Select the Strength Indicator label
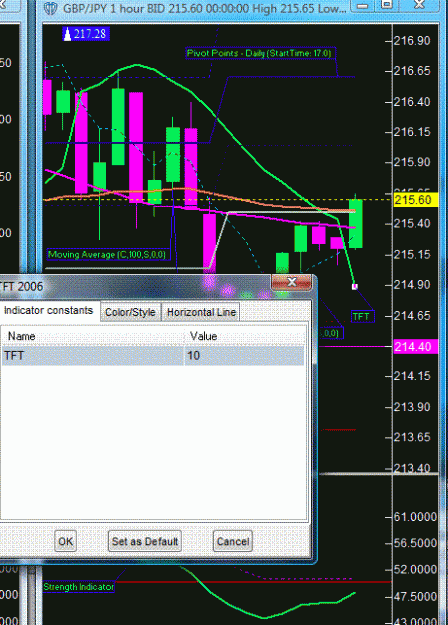 tap(79, 587)
